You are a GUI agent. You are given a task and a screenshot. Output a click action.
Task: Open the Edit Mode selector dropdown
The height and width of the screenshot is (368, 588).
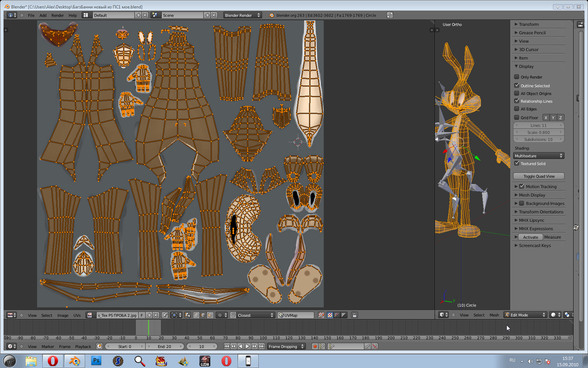click(525, 315)
